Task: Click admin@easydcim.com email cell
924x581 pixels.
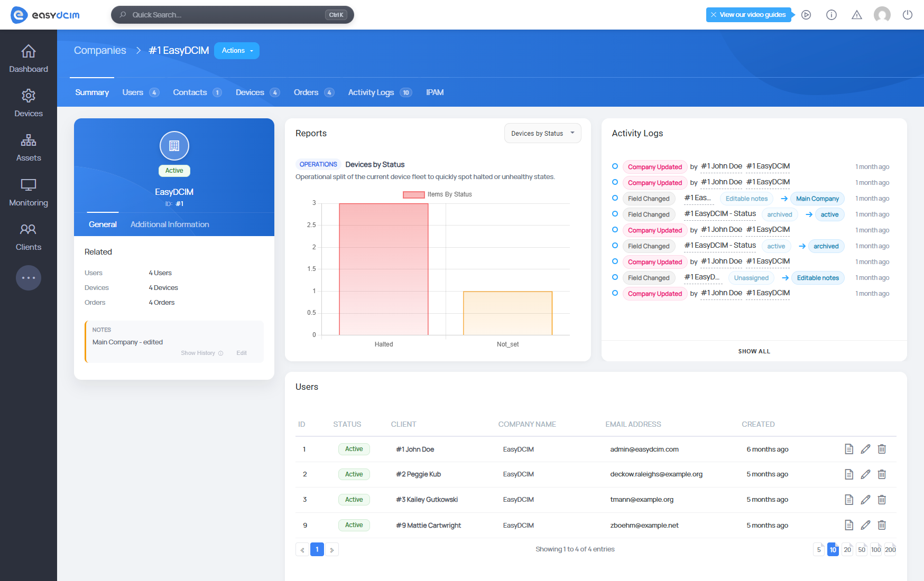Action: 644,449
